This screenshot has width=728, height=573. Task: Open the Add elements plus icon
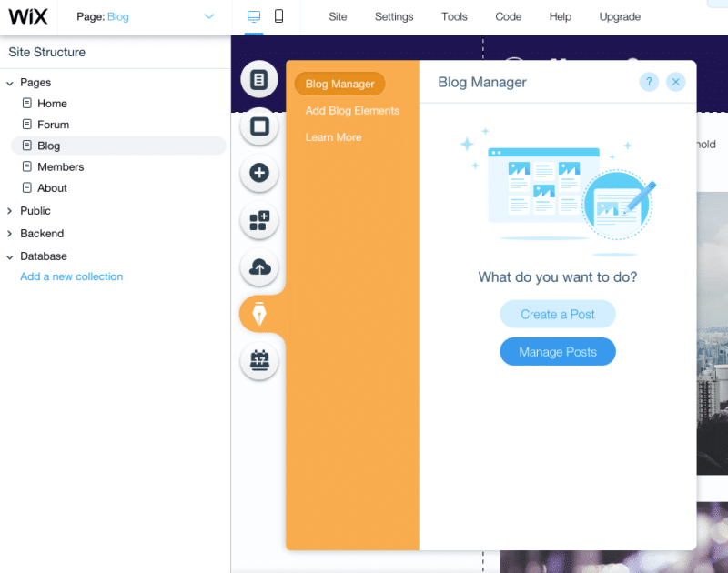tap(259, 173)
